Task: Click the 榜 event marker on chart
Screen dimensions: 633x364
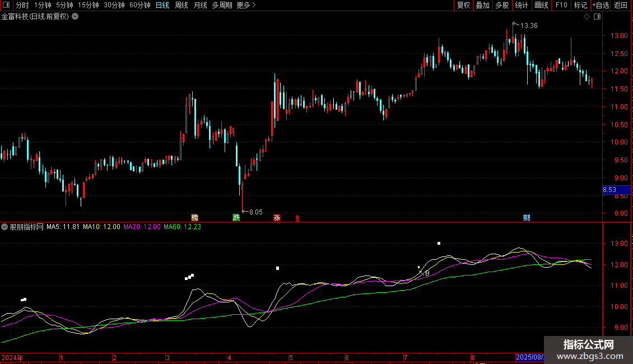Action: 194,217
